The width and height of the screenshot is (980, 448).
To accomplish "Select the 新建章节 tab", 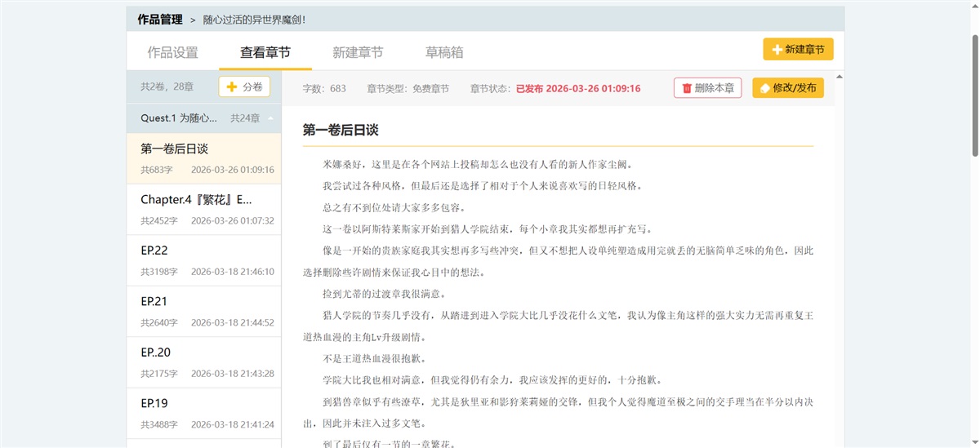I will point(357,52).
